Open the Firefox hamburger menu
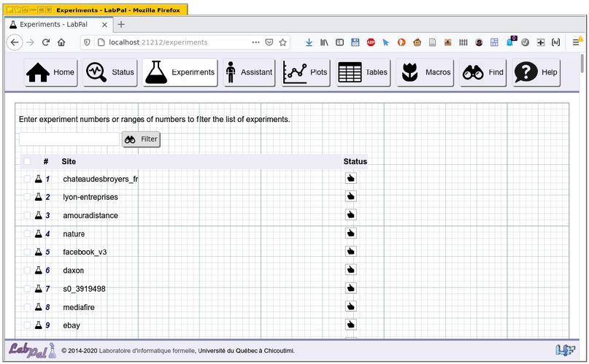 click(x=576, y=42)
